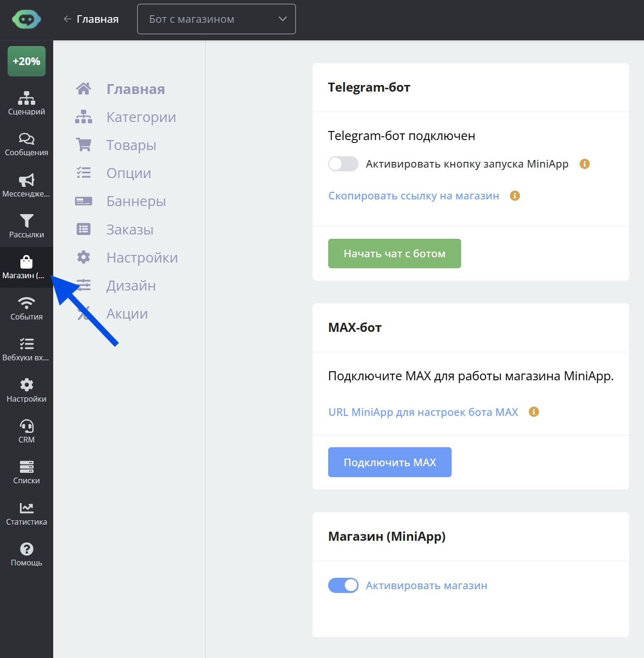644x658 pixels.
Task: Click Подключить MAX button
Action: coord(390,462)
